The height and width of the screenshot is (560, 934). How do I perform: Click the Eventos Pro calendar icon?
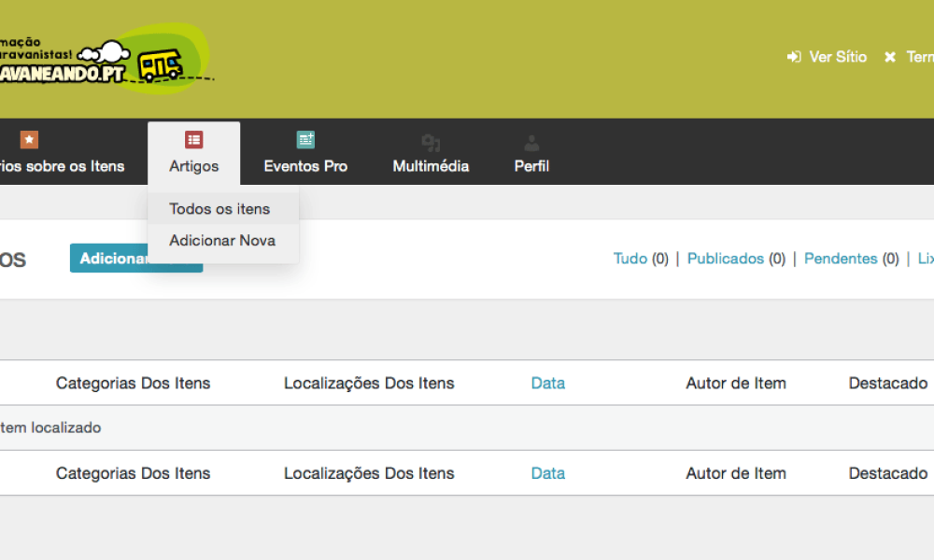click(x=305, y=140)
